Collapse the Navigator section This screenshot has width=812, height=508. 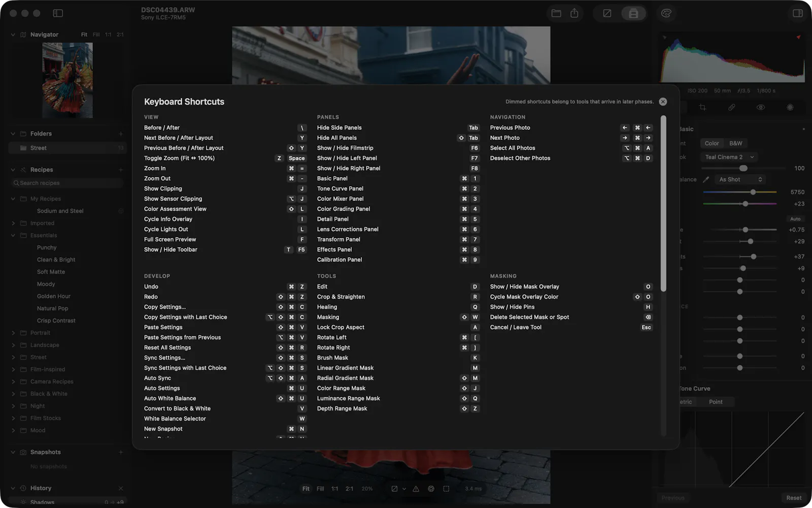13,35
